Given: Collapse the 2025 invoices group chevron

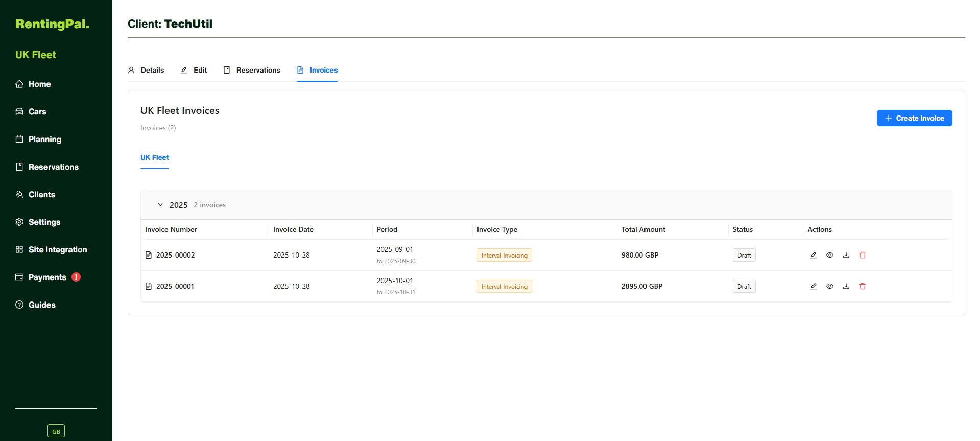Looking at the screenshot, I should [160, 205].
